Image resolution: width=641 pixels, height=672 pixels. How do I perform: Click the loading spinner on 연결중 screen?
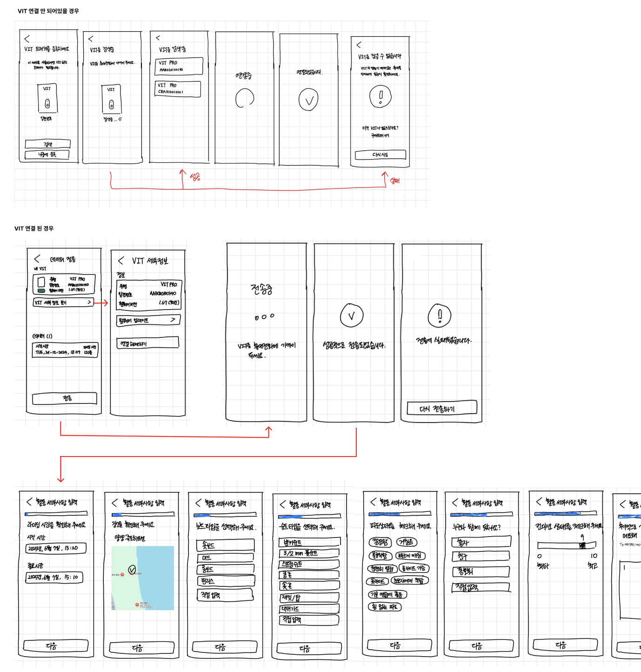(x=244, y=98)
